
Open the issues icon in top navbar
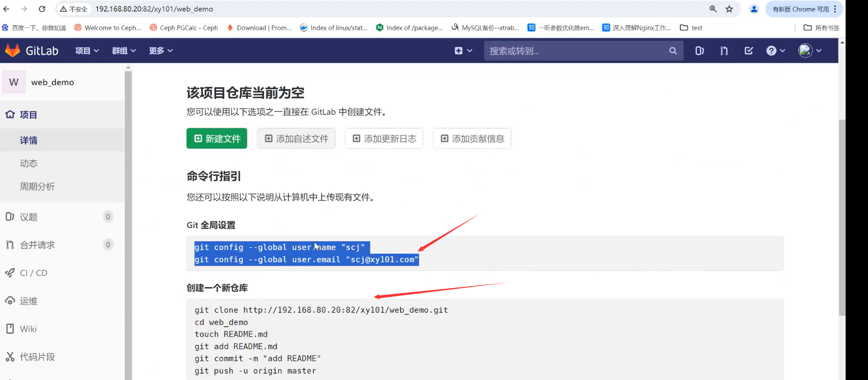pyautogui.click(x=699, y=51)
